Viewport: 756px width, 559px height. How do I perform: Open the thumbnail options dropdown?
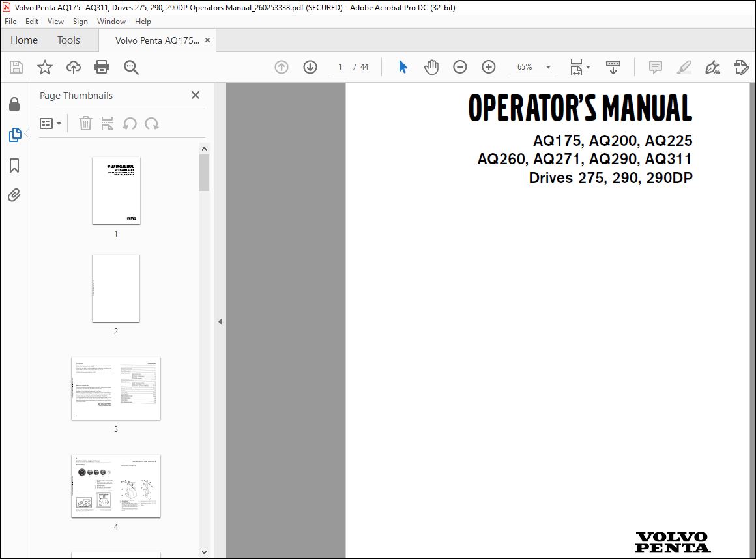[51, 123]
